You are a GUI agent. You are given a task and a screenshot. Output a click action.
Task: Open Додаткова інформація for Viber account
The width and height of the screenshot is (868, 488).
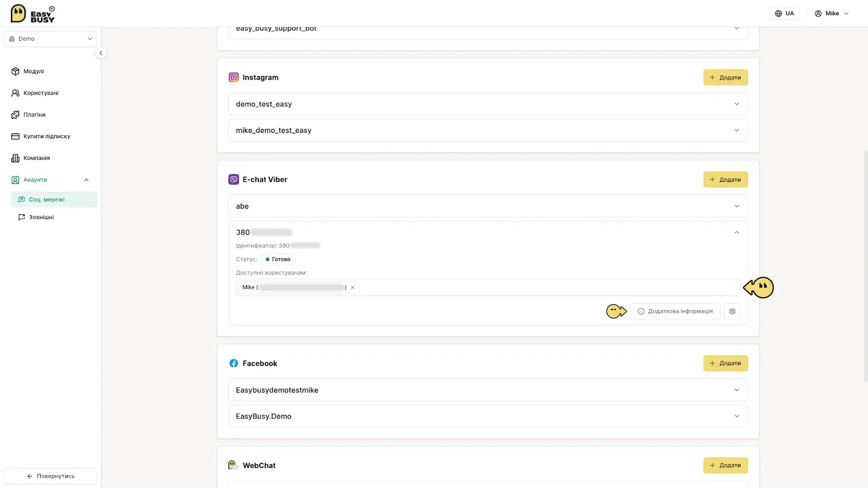click(675, 311)
